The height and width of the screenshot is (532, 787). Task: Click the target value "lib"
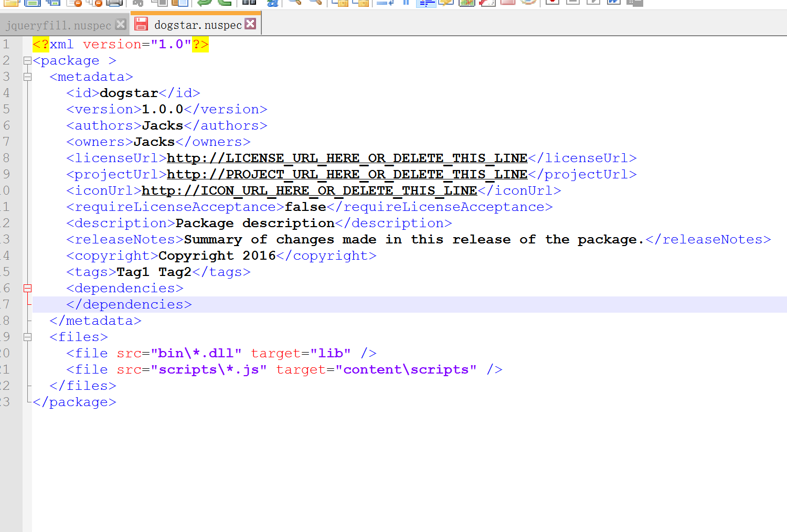click(x=331, y=354)
